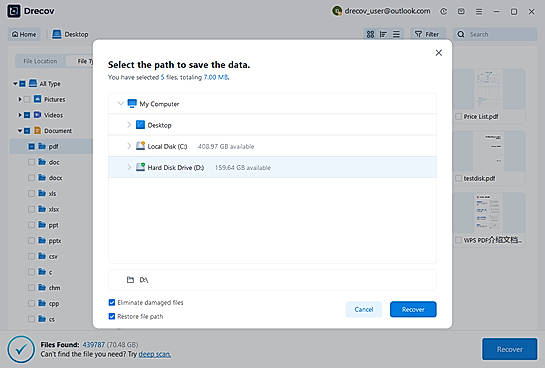Expand the Desktop node in dialog
This screenshot has height=368, width=545.
(129, 124)
